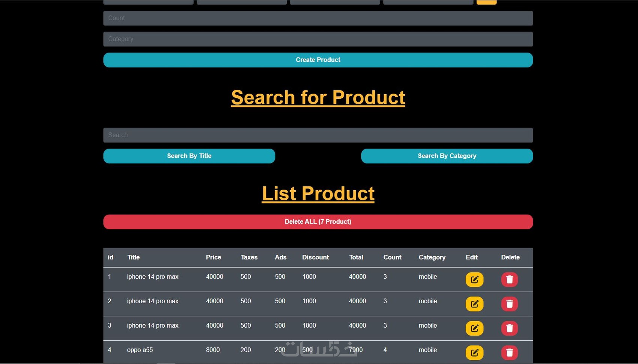Click the Search text box
Screen dimensions: 638x364
coord(318,135)
